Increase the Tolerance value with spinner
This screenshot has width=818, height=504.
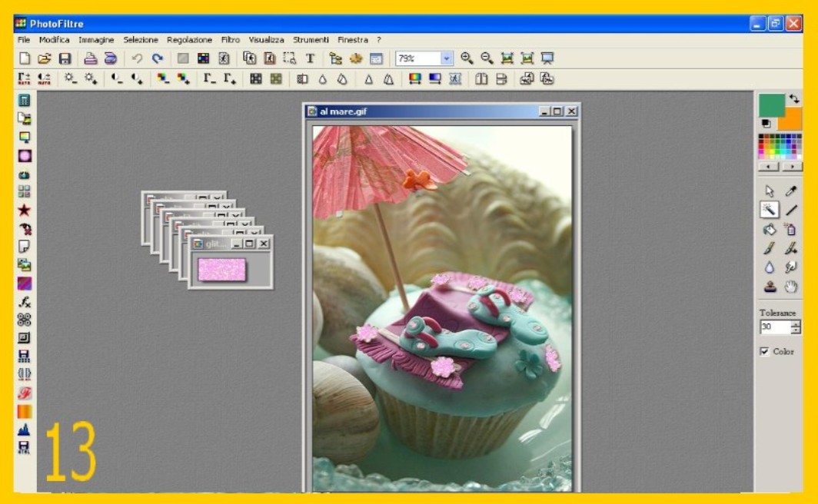coord(796,323)
